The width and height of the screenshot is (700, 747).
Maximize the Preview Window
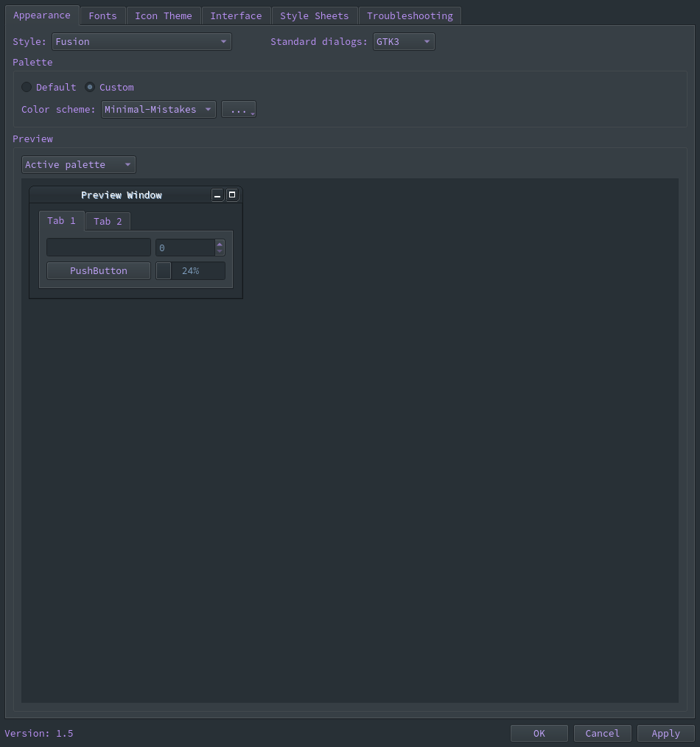pyautogui.click(x=232, y=194)
